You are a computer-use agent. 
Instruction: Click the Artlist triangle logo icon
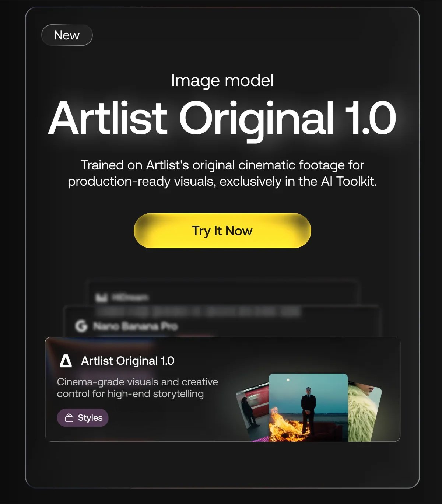[66, 361]
